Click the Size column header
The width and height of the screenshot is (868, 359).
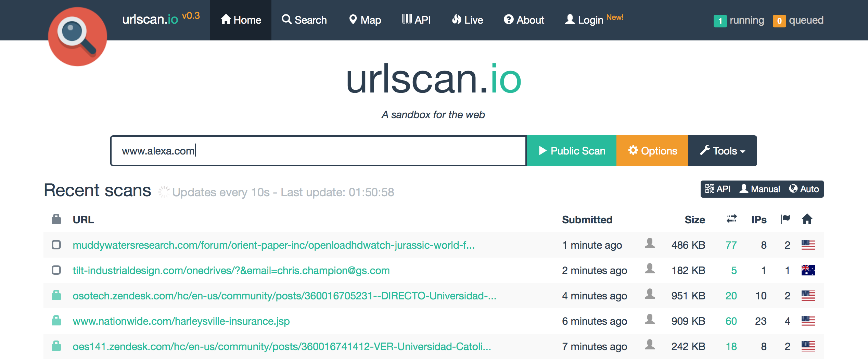(x=695, y=220)
